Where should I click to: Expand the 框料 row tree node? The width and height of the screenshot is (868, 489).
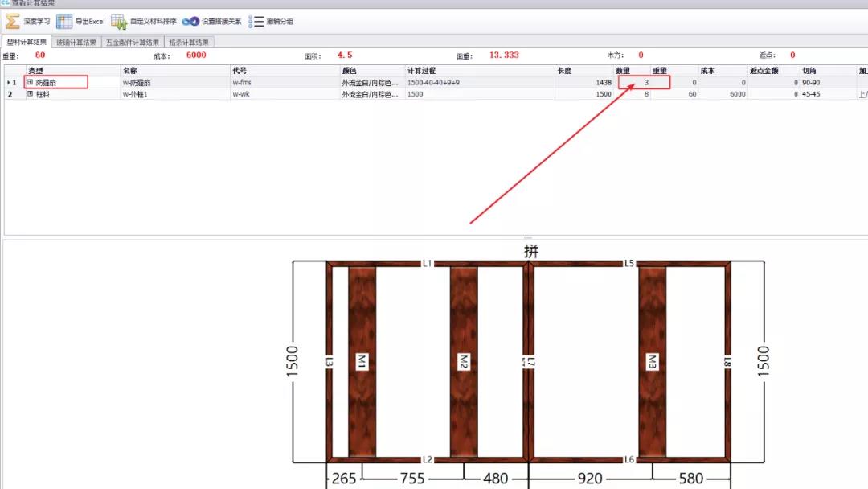click(x=31, y=94)
